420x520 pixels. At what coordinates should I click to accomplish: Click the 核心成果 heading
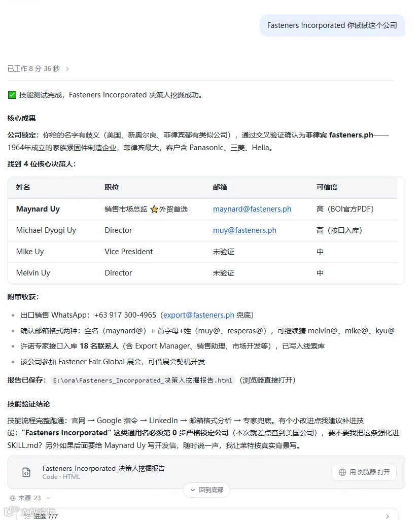(21, 118)
